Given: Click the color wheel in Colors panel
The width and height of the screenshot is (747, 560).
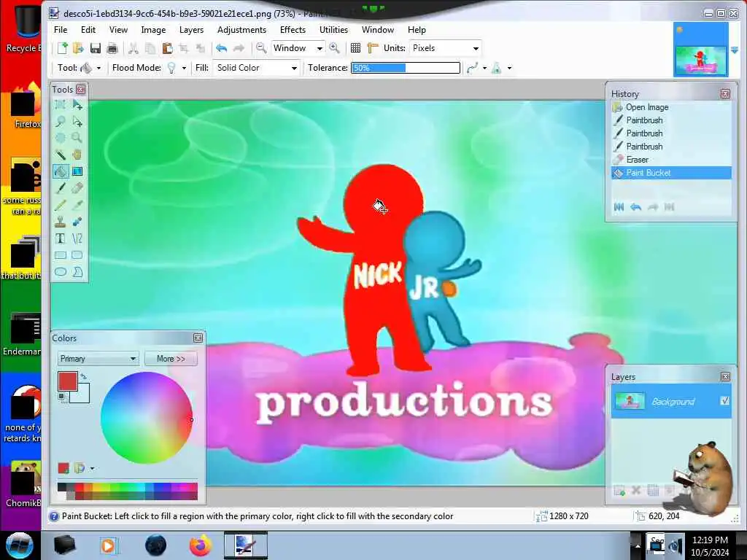Looking at the screenshot, I should [x=147, y=418].
